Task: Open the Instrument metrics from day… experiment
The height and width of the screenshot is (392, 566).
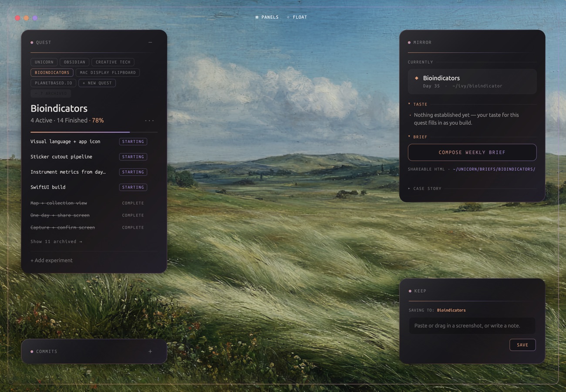Action: point(68,172)
